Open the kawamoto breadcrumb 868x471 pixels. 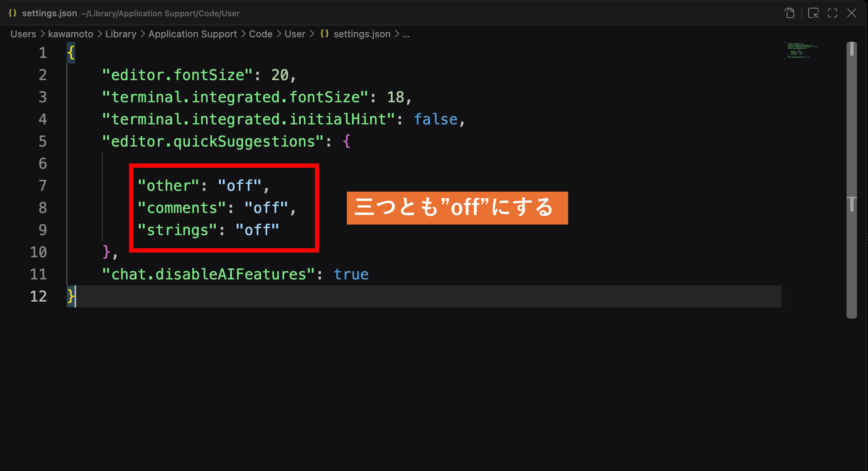coord(70,34)
